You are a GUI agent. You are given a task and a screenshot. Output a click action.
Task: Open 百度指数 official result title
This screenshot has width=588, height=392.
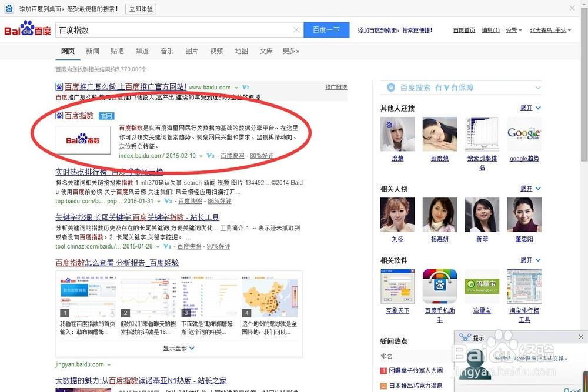(x=79, y=116)
